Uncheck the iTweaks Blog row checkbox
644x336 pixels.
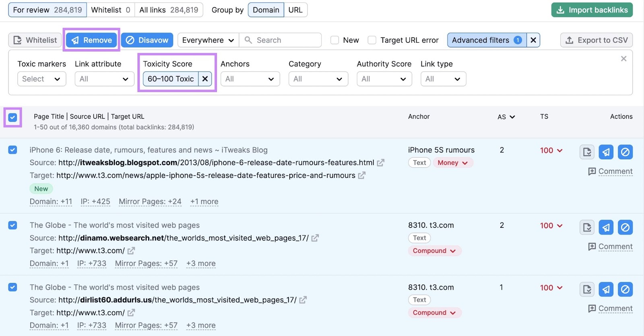12,150
